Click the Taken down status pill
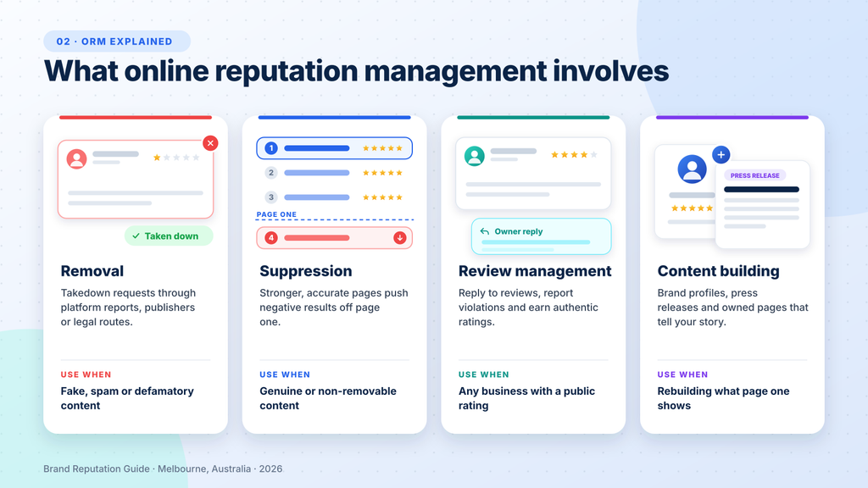 [169, 236]
